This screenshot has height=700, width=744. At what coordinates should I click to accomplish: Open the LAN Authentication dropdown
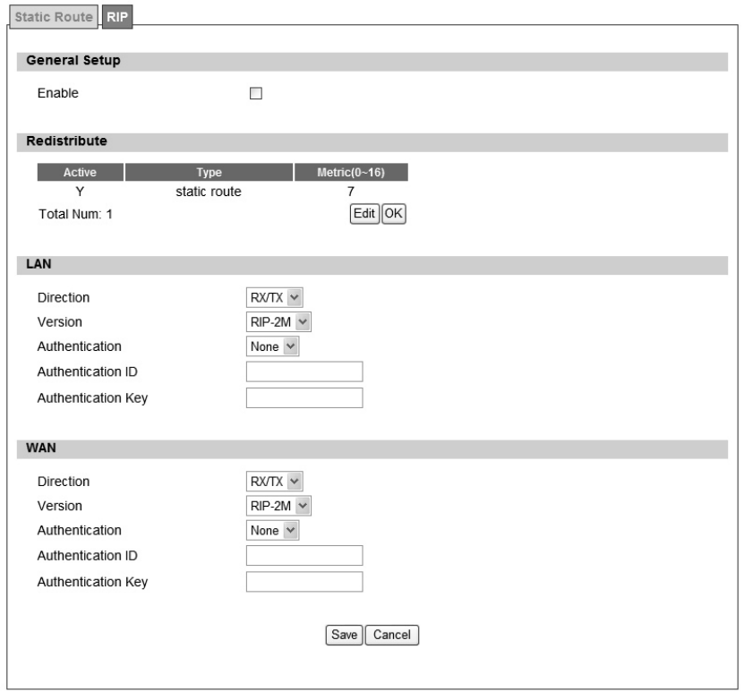pos(272,346)
